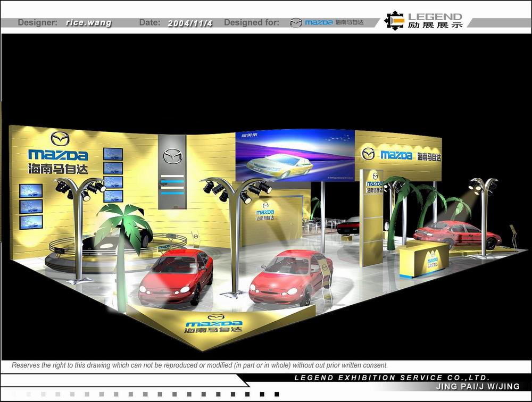Screen dimensions: 532x402
Task: Click the "Date:" label in header
Action: [x=149, y=22]
